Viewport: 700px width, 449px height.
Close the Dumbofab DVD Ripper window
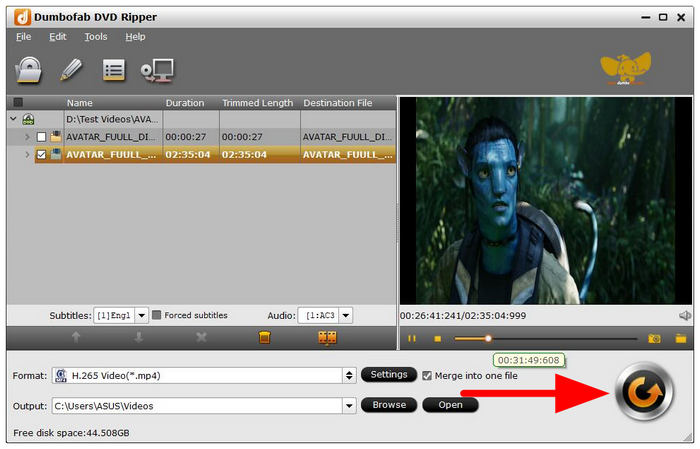(681, 17)
